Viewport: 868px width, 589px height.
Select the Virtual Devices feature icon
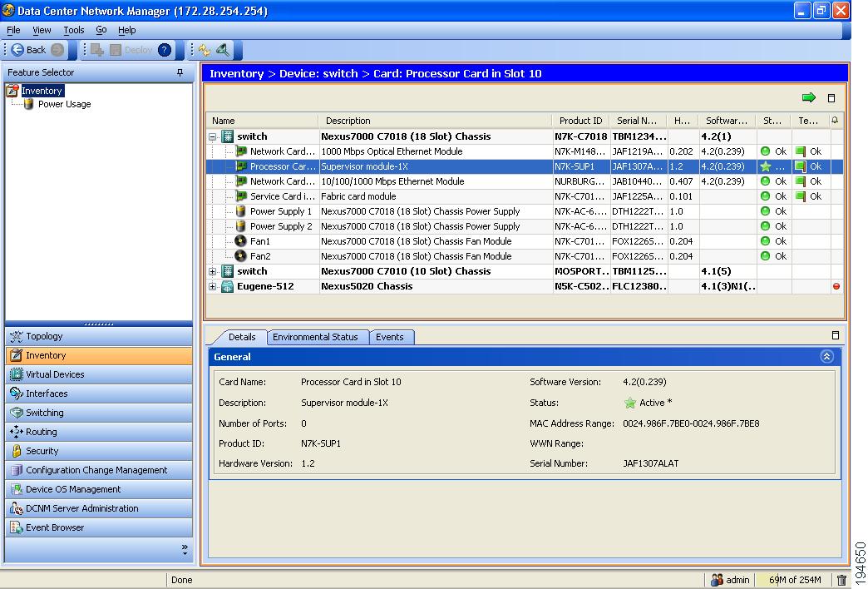(x=50, y=374)
